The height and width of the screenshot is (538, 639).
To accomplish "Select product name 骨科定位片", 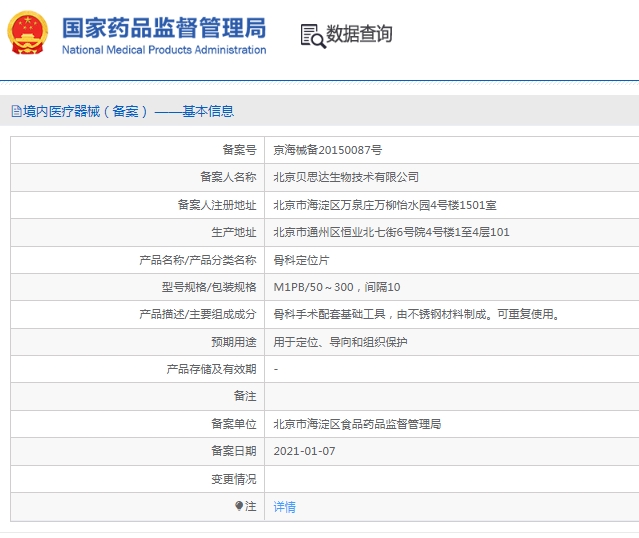I will (x=301, y=260).
